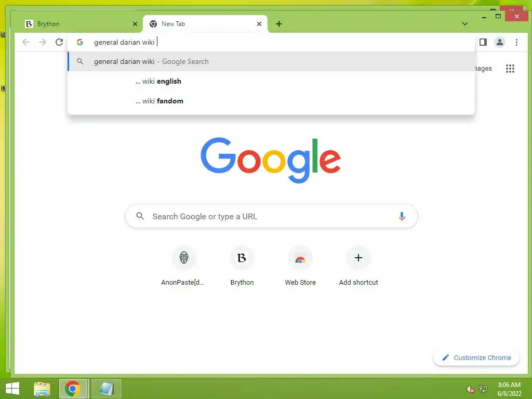Click the magnifier in Google search box
This screenshot has width=532, height=399.
point(140,216)
